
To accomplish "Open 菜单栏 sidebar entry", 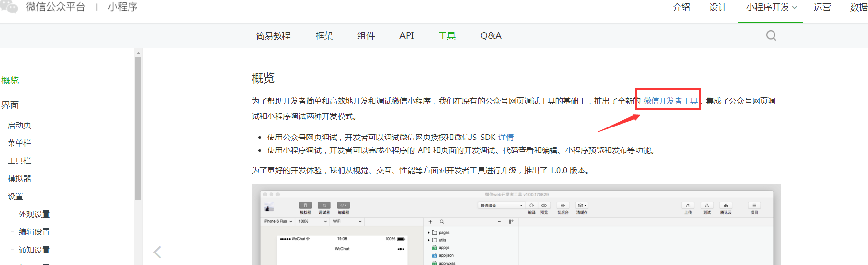I will tap(20, 143).
